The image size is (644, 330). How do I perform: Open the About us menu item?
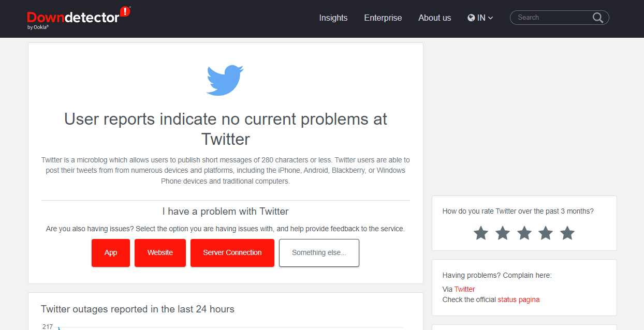(x=435, y=18)
